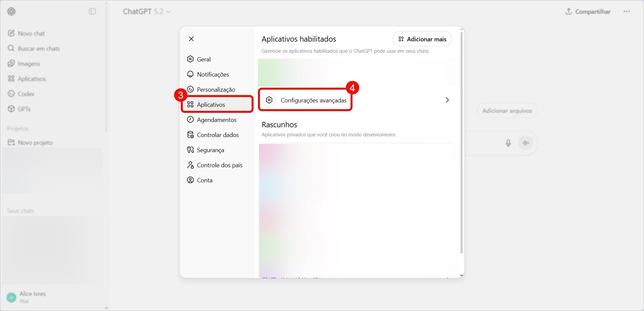Open Agendamentos in settings
The height and width of the screenshot is (311, 644).
[216, 120]
